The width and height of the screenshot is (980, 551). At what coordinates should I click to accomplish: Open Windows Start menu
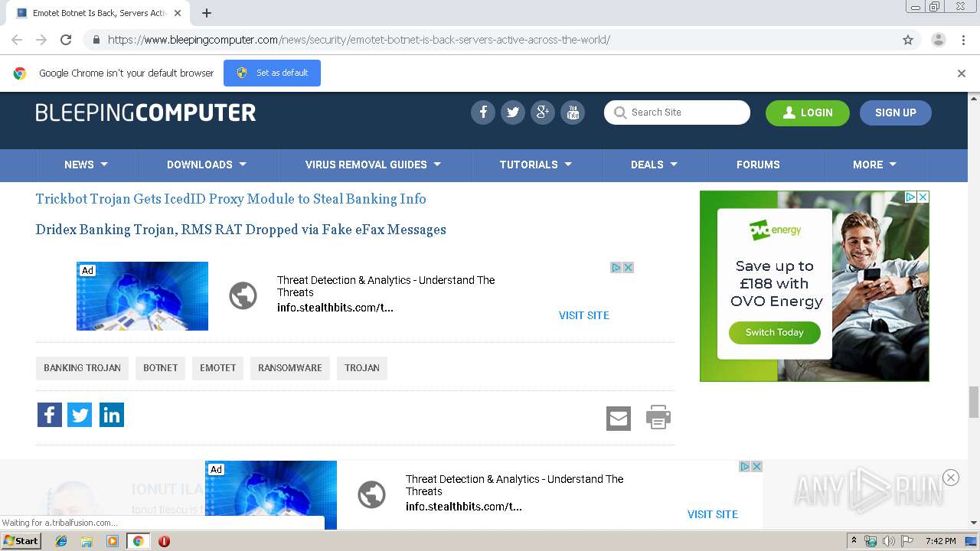pos(21,541)
